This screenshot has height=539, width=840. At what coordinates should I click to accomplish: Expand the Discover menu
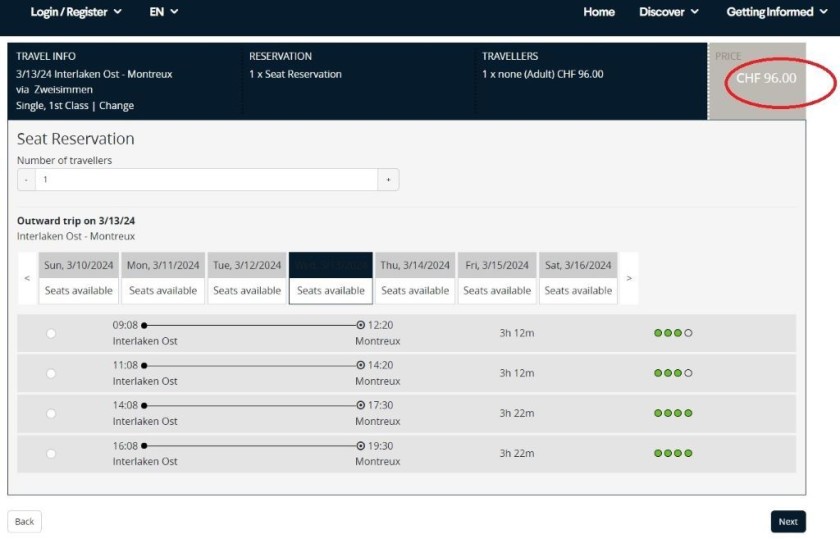click(669, 12)
